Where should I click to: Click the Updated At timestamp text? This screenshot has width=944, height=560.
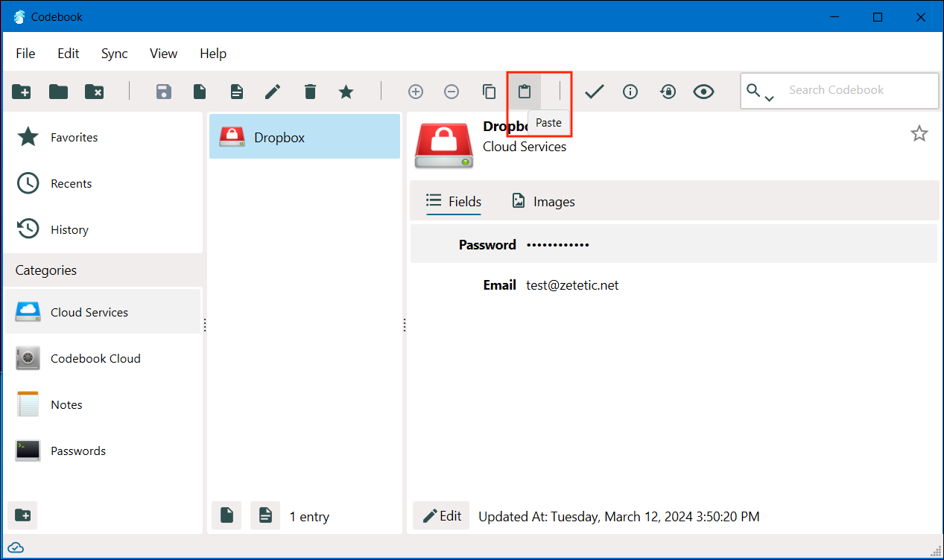[619, 517]
